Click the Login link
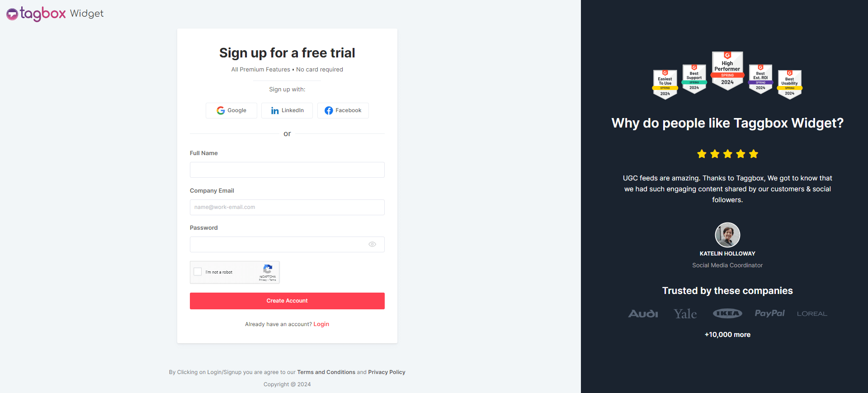The width and height of the screenshot is (868, 393). 321,324
